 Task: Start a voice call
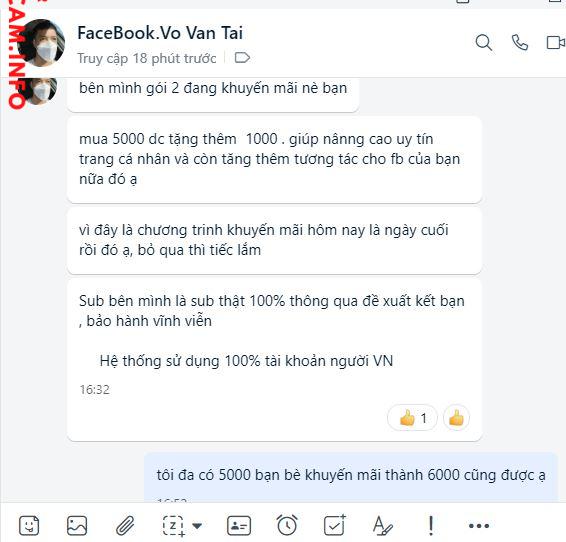pyautogui.click(x=520, y=43)
